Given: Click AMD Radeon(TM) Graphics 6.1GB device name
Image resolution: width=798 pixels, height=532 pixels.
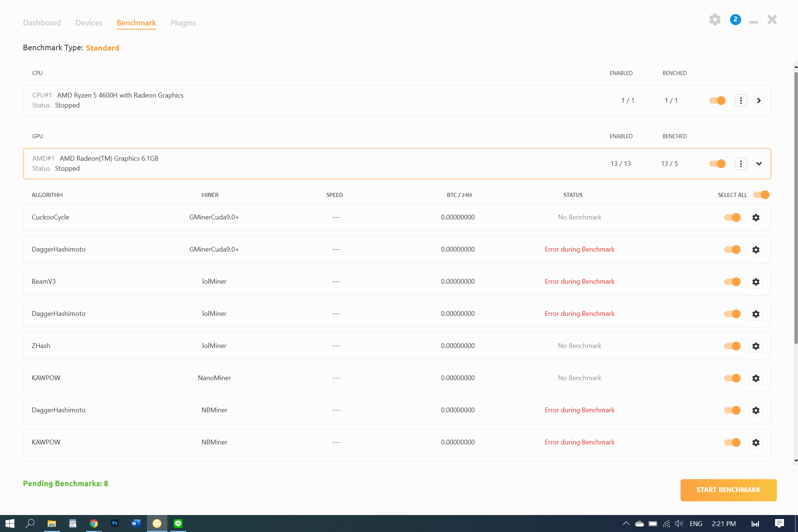Looking at the screenshot, I should click(x=109, y=158).
